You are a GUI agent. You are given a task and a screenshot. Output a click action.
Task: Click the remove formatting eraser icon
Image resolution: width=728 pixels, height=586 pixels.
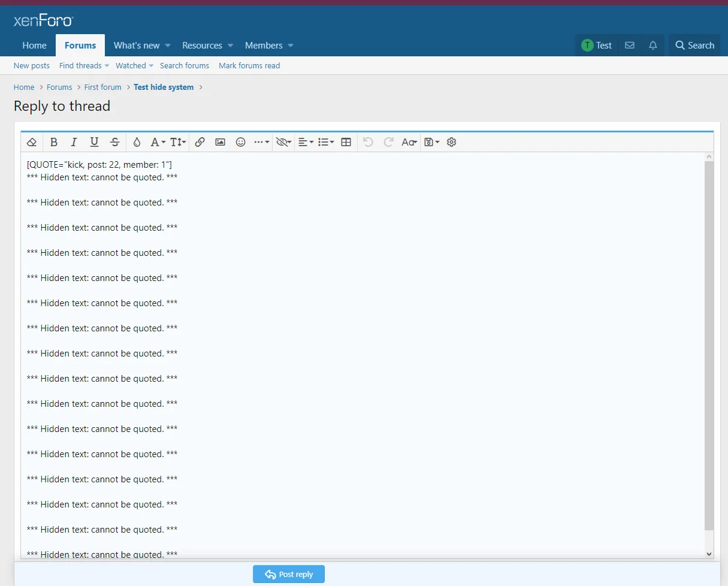click(32, 142)
